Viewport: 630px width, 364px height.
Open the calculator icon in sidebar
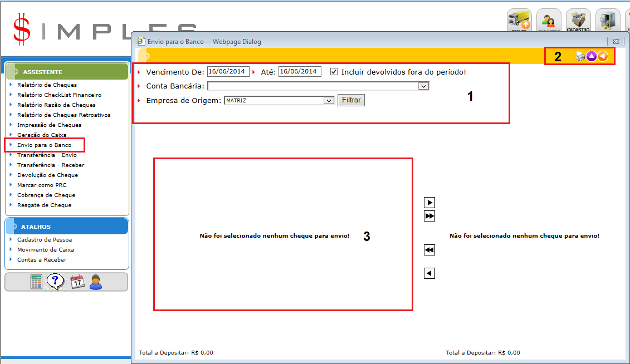click(x=37, y=282)
